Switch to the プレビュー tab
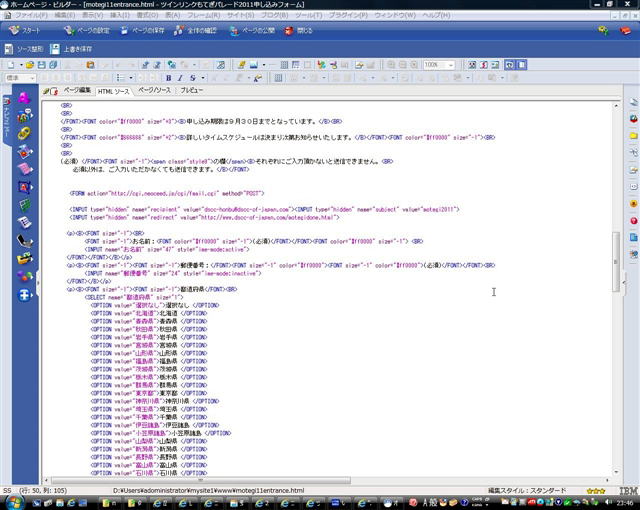The width and height of the screenshot is (640, 510). click(190, 91)
